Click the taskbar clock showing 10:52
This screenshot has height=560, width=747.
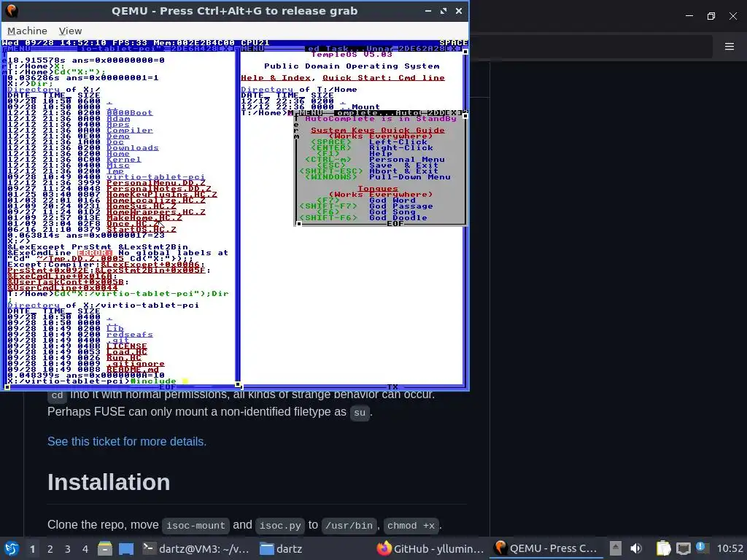coord(729,548)
